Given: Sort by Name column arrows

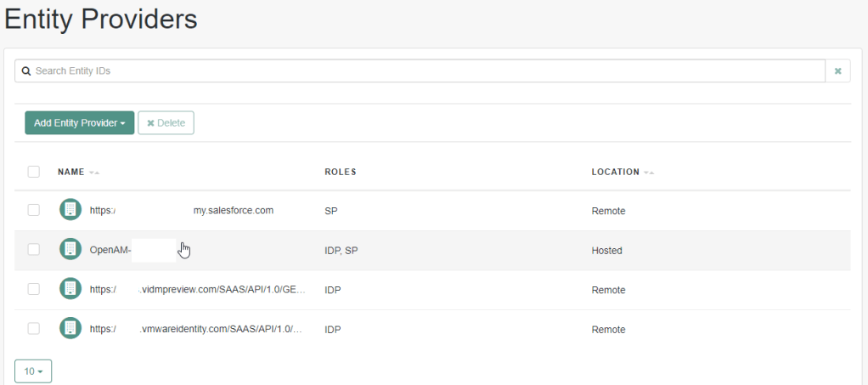Looking at the screenshot, I should (x=93, y=173).
